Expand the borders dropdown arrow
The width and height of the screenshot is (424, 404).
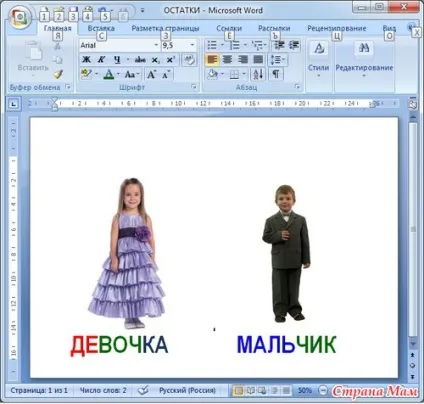pos(244,74)
